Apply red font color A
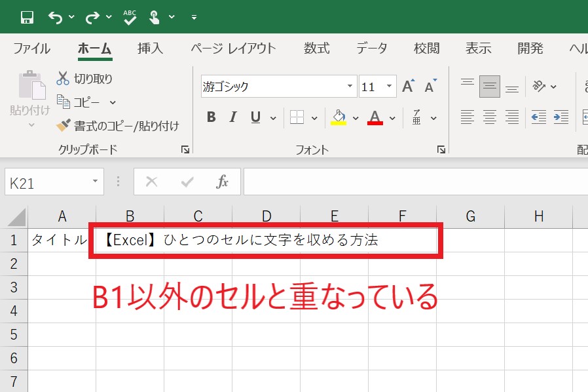This screenshot has width=588, height=392. coord(375,117)
